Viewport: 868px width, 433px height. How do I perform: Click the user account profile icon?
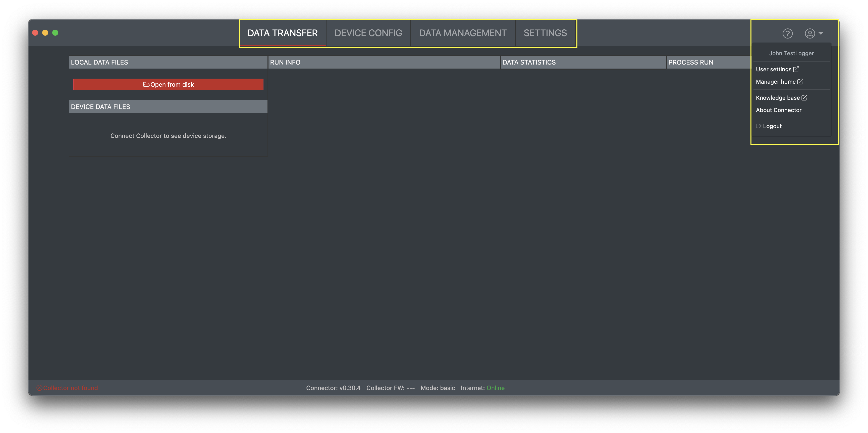[x=810, y=33]
